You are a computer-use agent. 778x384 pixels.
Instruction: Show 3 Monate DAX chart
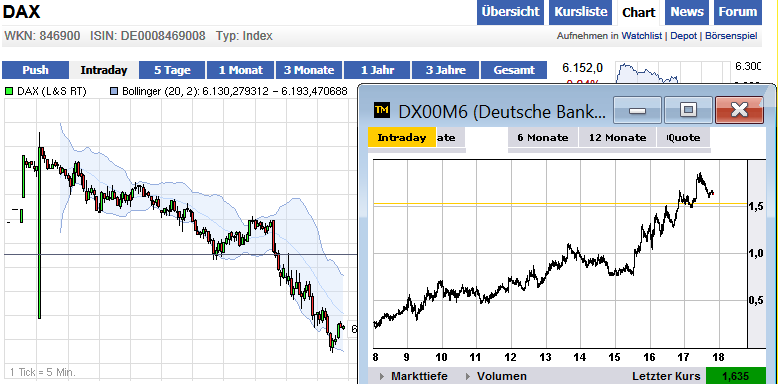309,70
